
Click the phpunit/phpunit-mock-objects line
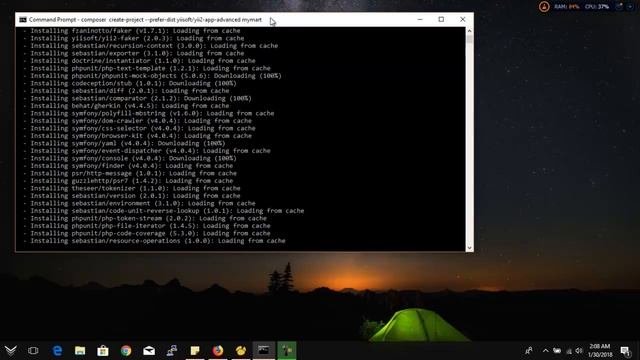pyautogui.click(x=152, y=76)
